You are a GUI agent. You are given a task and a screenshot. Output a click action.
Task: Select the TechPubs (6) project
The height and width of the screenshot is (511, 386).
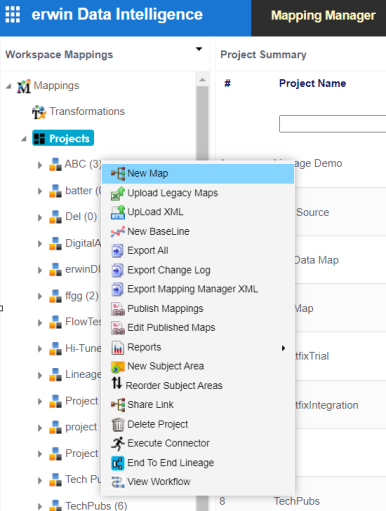96,506
